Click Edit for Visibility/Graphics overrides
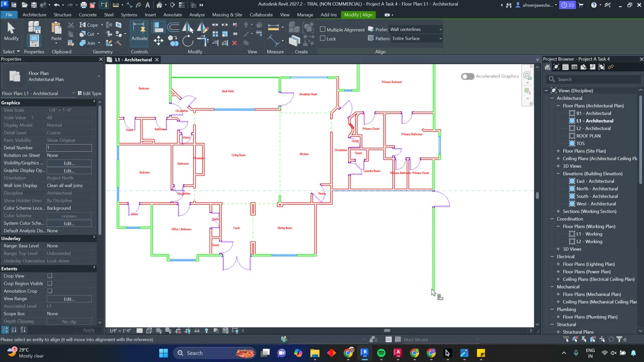644x362 pixels. pos(69,163)
